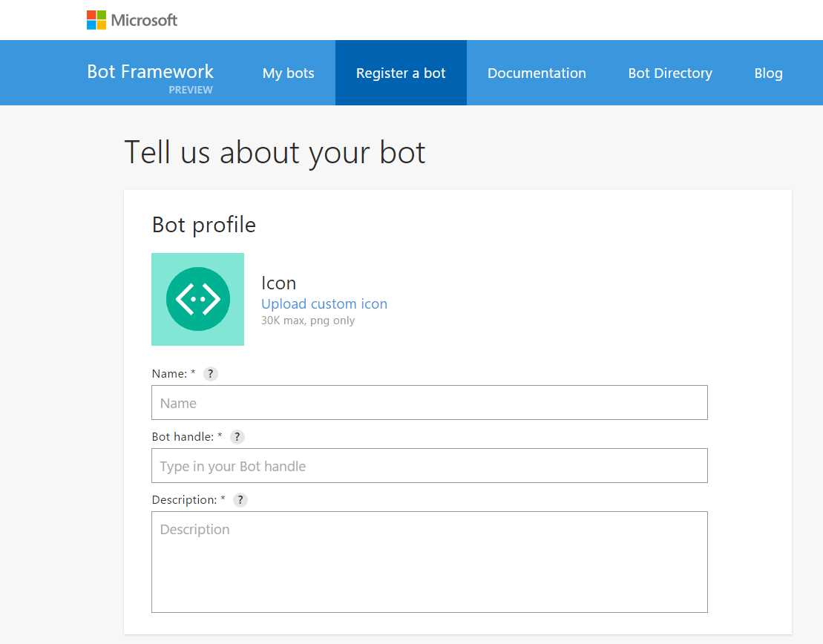Viewport: 823px width, 644px height.
Task: Click the Microsoft logo
Action: tap(131, 19)
